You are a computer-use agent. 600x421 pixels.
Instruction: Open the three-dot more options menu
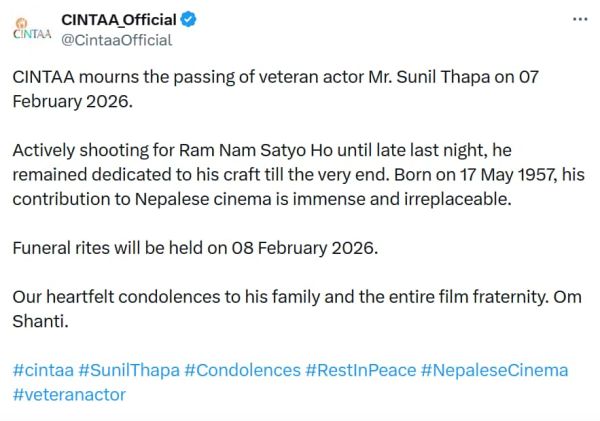coord(579,20)
